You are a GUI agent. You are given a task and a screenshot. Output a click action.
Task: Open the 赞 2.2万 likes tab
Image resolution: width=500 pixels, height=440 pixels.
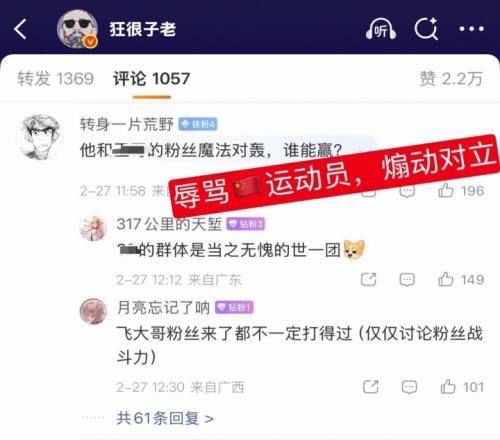451,79
